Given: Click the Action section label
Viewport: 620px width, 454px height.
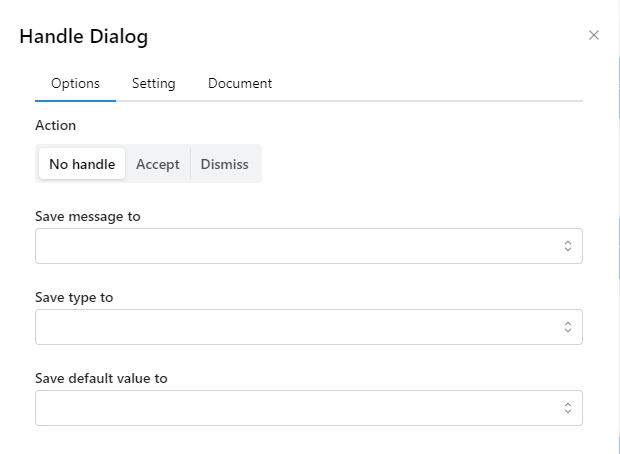Looking at the screenshot, I should (55, 126).
